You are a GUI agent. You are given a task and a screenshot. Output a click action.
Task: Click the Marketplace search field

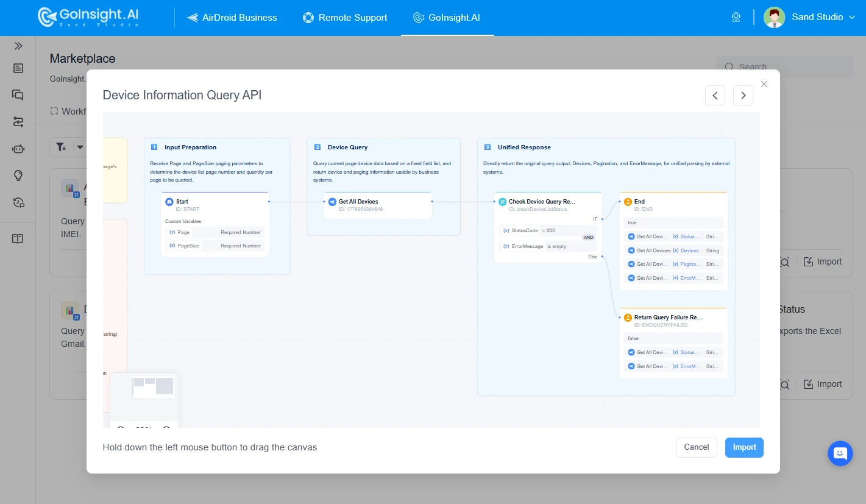[x=784, y=67]
